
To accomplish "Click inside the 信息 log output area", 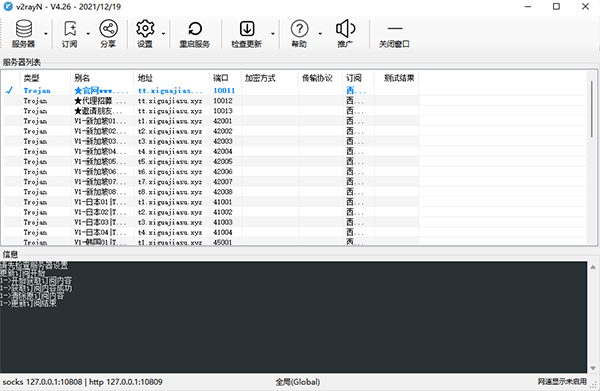I will [x=293, y=317].
